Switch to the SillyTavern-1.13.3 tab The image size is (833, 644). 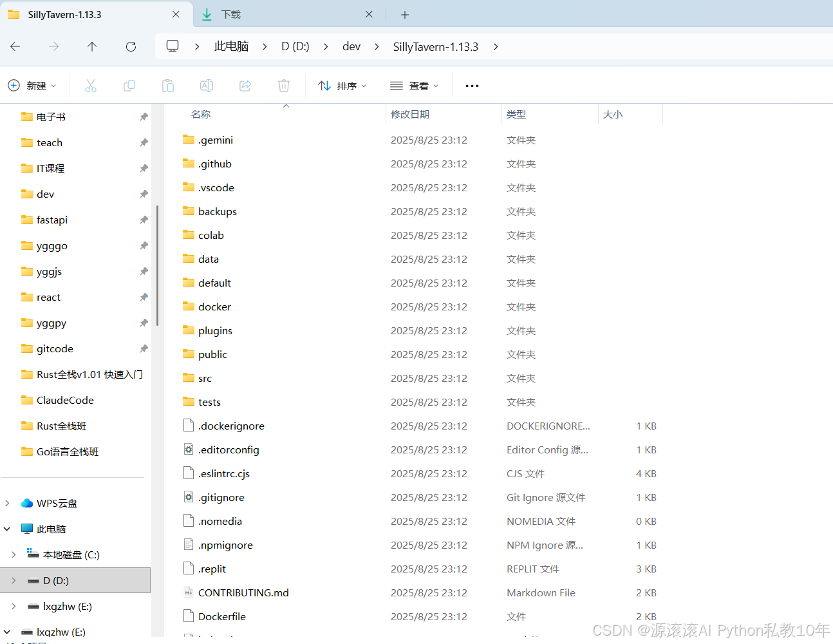97,14
